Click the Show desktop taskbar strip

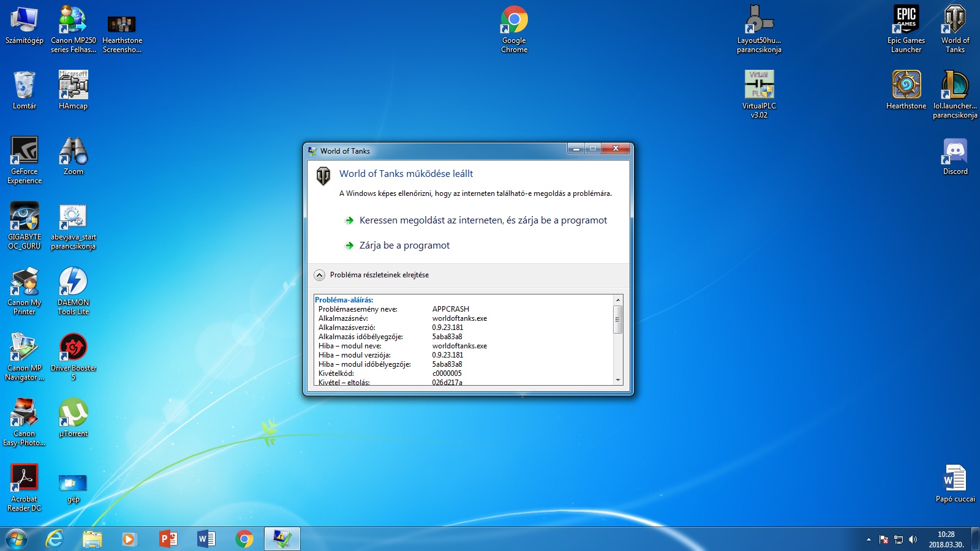(x=975, y=539)
